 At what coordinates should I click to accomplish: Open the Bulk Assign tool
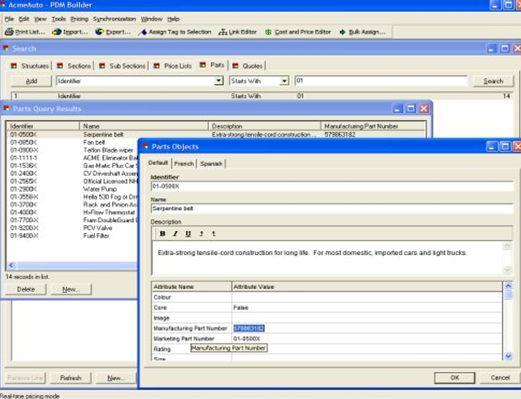342,32
